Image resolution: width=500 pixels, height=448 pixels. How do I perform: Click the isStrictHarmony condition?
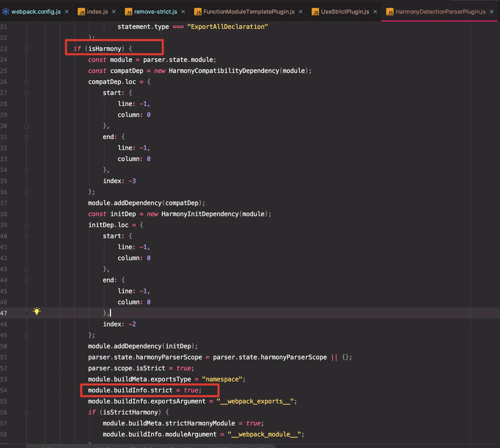pyautogui.click(x=130, y=412)
